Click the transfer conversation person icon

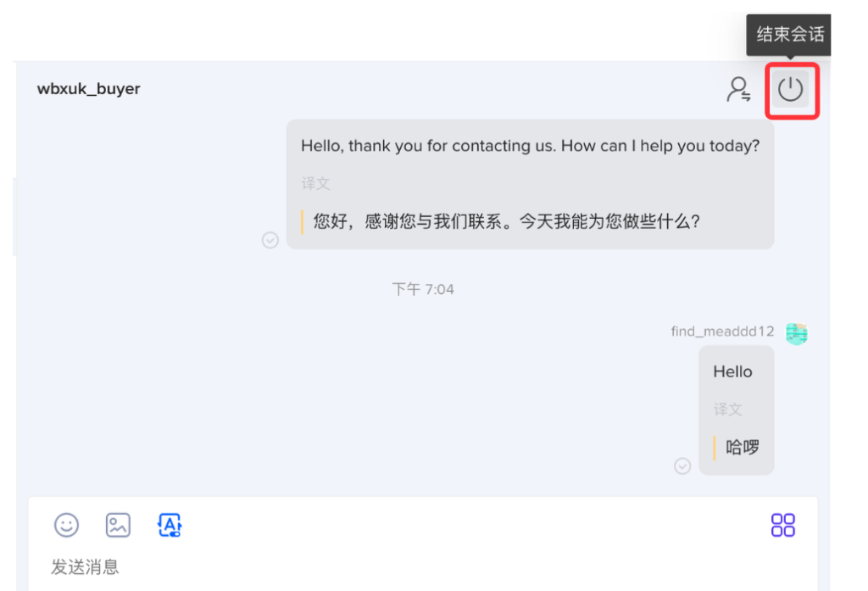pos(738,89)
